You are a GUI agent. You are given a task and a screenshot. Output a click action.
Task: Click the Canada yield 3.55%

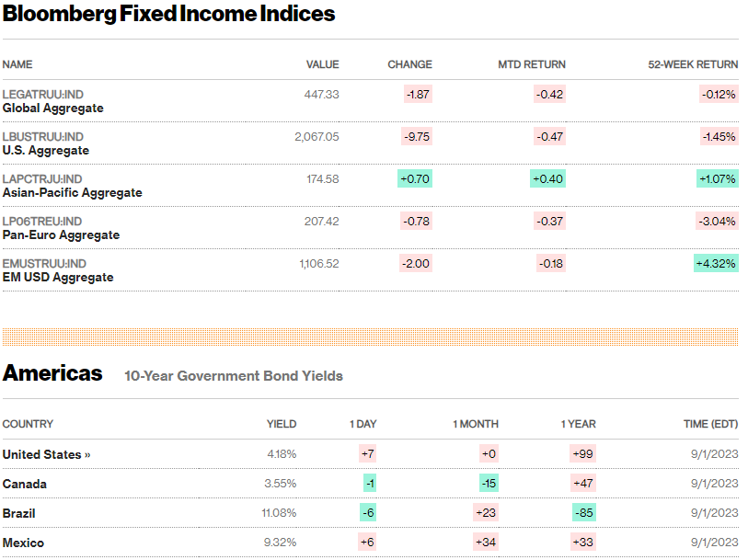tap(281, 484)
